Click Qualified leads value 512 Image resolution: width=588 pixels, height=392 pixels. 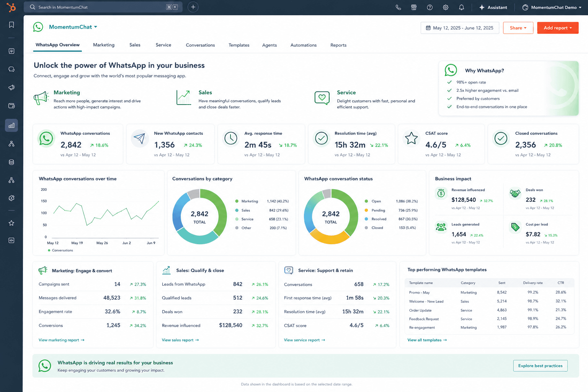(x=238, y=298)
